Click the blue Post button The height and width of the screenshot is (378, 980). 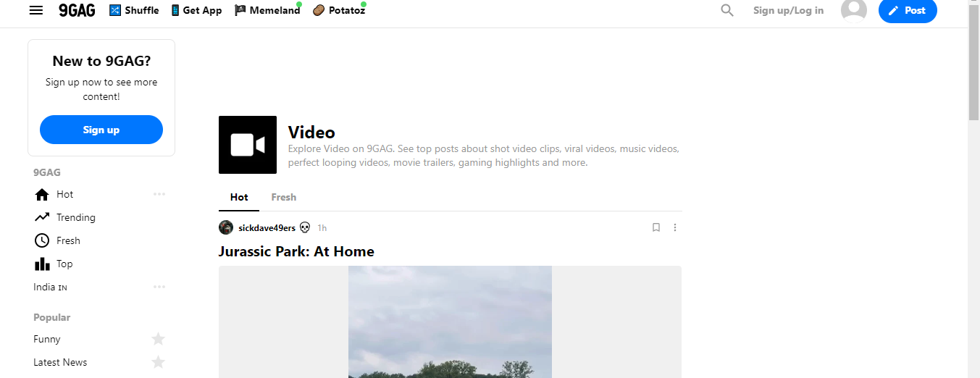[908, 10]
